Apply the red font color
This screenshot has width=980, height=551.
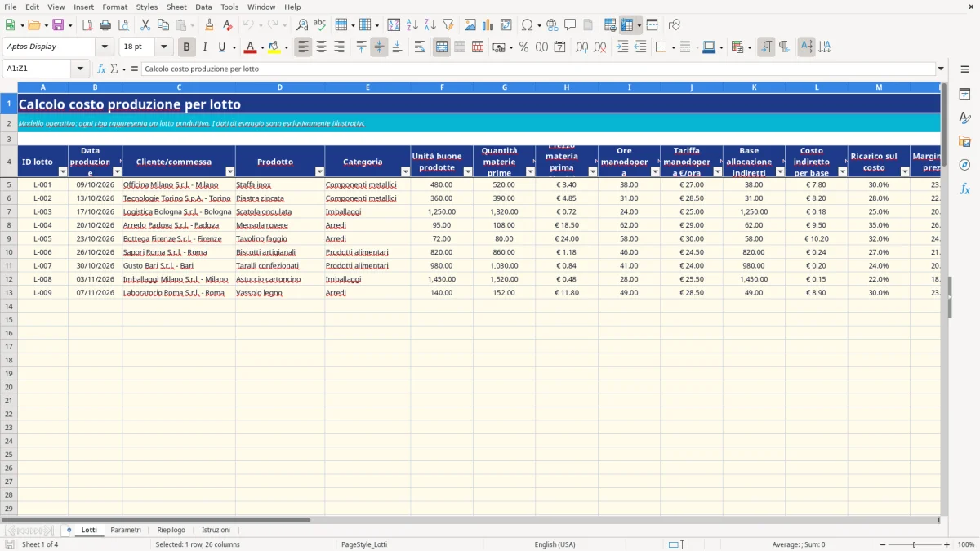[250, 47]
